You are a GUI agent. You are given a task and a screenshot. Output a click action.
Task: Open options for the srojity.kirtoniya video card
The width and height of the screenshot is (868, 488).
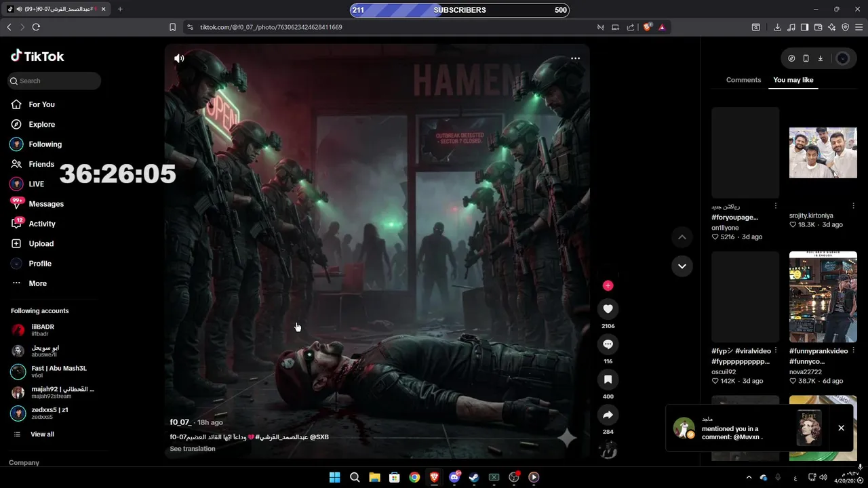coord(853,205)
